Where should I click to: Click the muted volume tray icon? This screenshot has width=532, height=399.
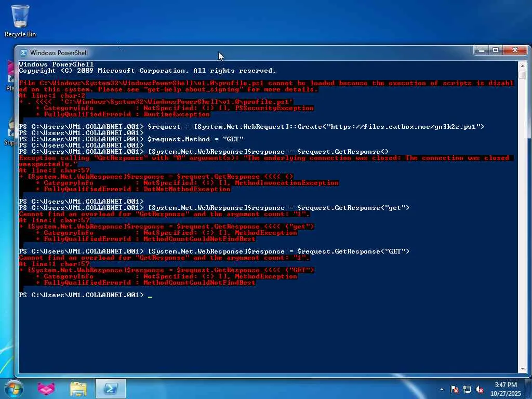click(480, 389)
